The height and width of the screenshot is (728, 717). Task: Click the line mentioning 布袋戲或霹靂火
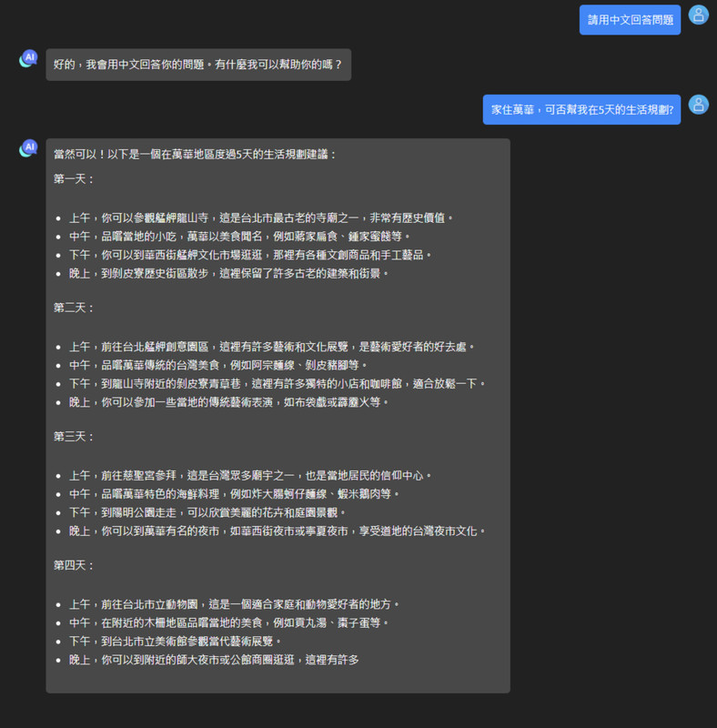(229, 402)
